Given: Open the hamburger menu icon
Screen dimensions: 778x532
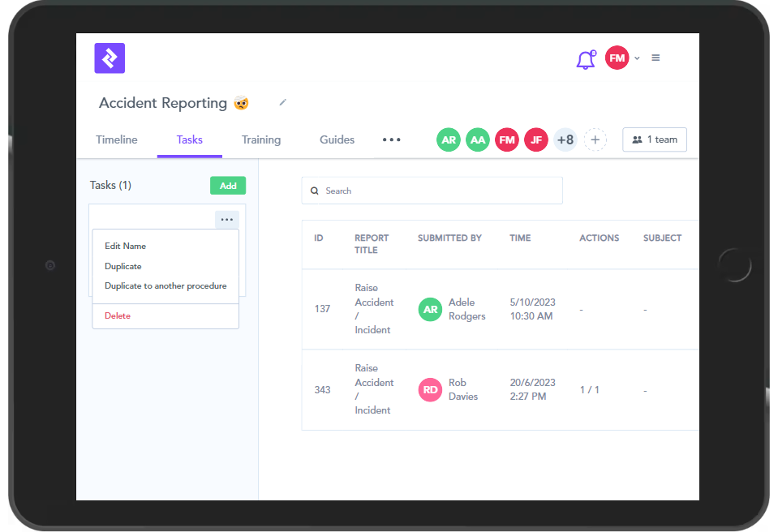Looking at the screenshot, I should [x=655, y=58].
